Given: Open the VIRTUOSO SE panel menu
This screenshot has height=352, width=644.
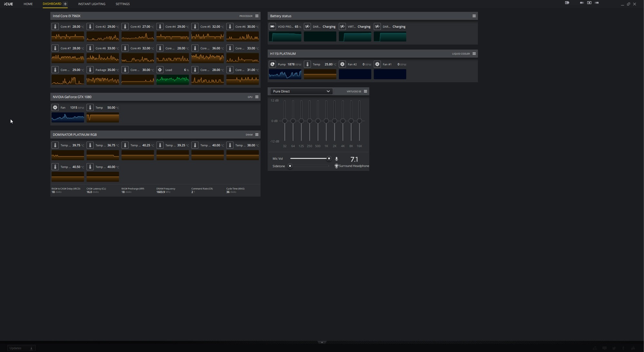Looking at the screenshot, I should tap(365, 91).
